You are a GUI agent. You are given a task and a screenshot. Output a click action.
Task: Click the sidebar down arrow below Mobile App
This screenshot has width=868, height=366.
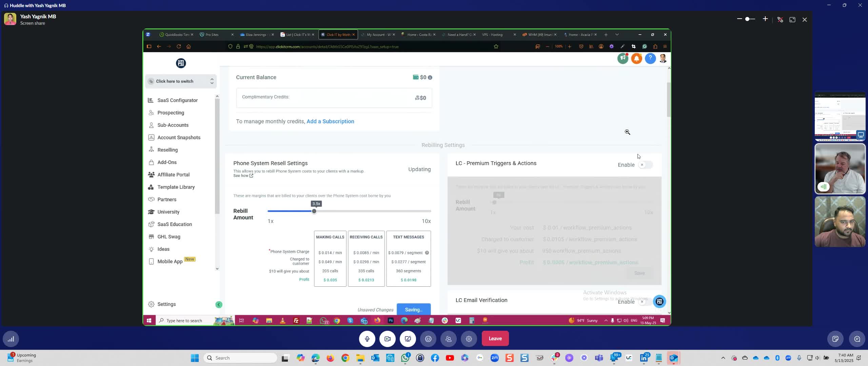(x=217, y=269)
